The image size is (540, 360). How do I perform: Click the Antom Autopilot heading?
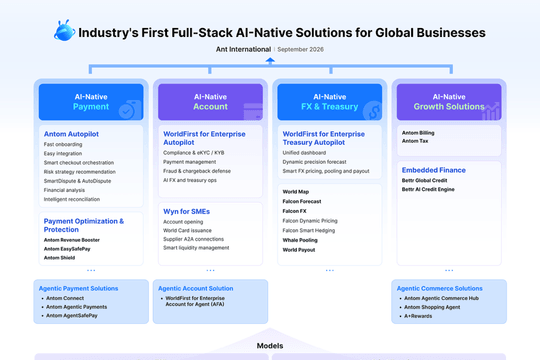[71, 134]
